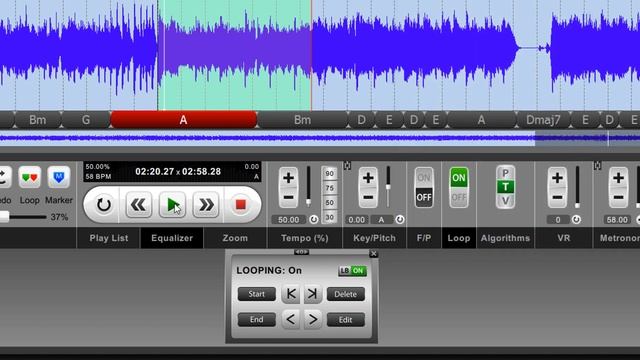Select the 90 tempo preset

pos(329,173)
